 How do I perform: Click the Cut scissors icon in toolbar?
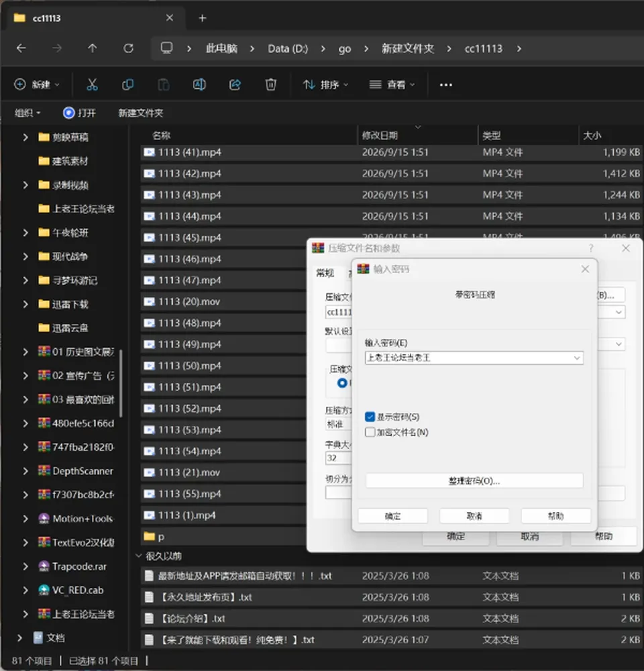(x=92, y=85)
